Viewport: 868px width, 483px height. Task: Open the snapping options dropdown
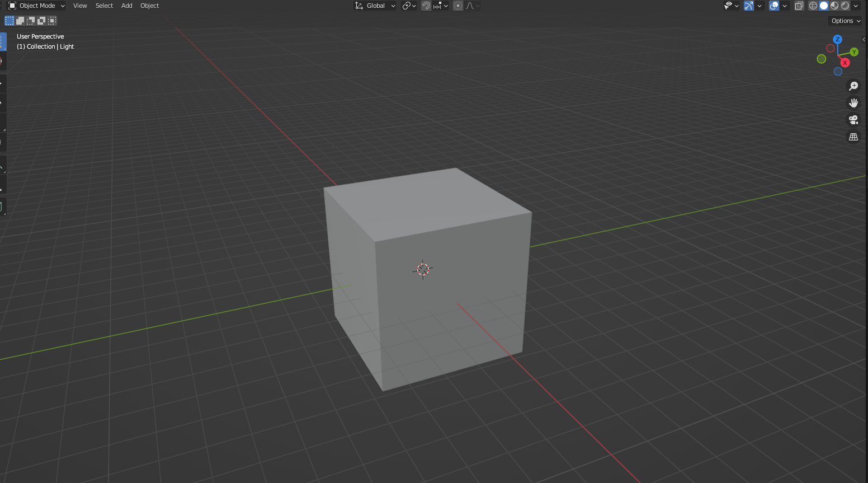point(441,6)
